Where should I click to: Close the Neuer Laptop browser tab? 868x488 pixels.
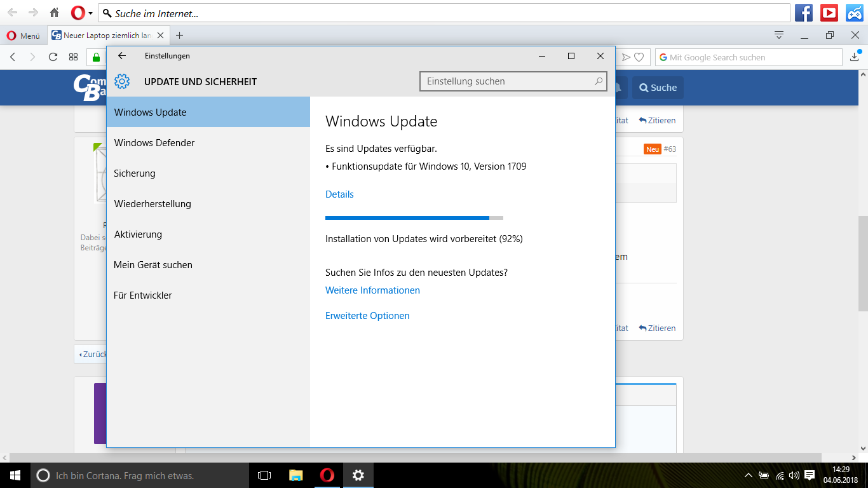161,36
